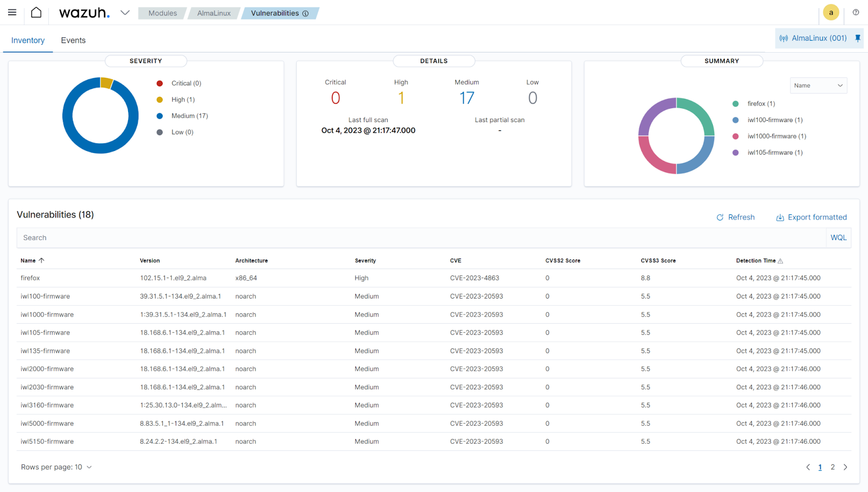Click CVE-2023-4863 cell
The image size is (868, 492).
pyautogui.click(x=474, y=278)
